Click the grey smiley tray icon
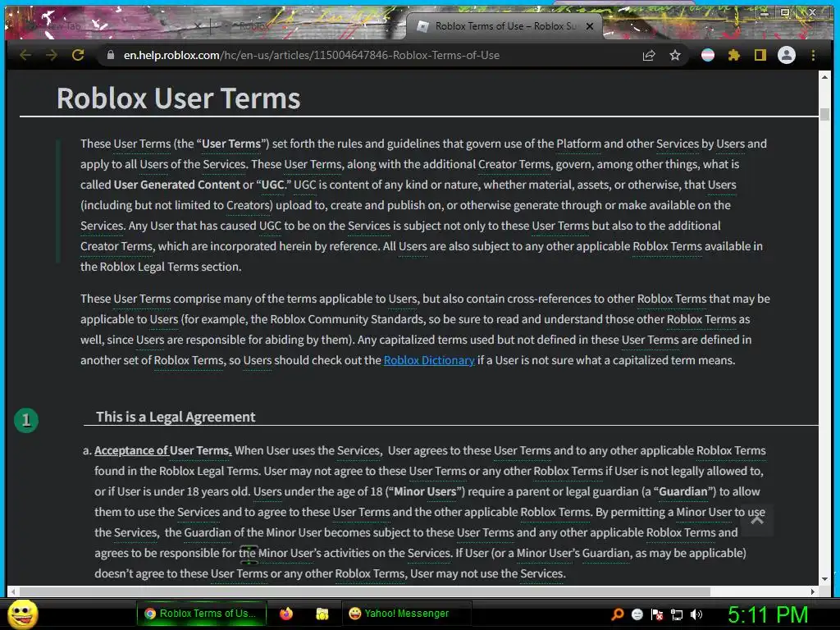The width and height of the screenshot is (840, 630). (x=637, y=614)
